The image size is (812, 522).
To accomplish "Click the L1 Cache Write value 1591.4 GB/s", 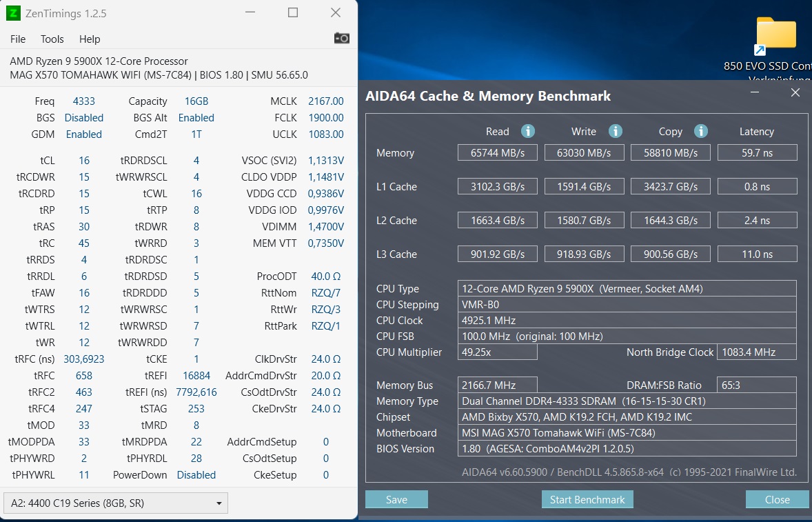I will click(x=584, y=186).
